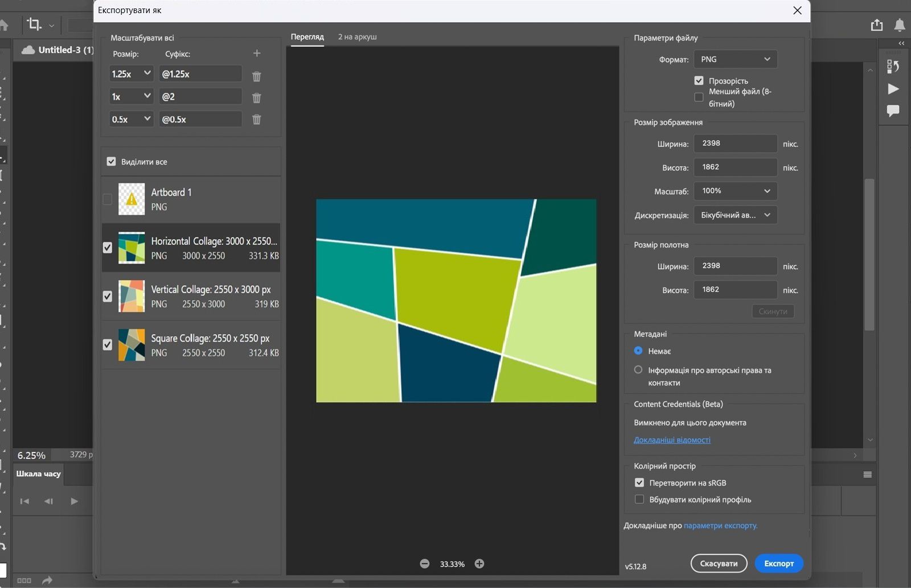Expand the Дискретизація resampling dropdown
This screenshot has width=911, height=588.
(x=735, y=215)
